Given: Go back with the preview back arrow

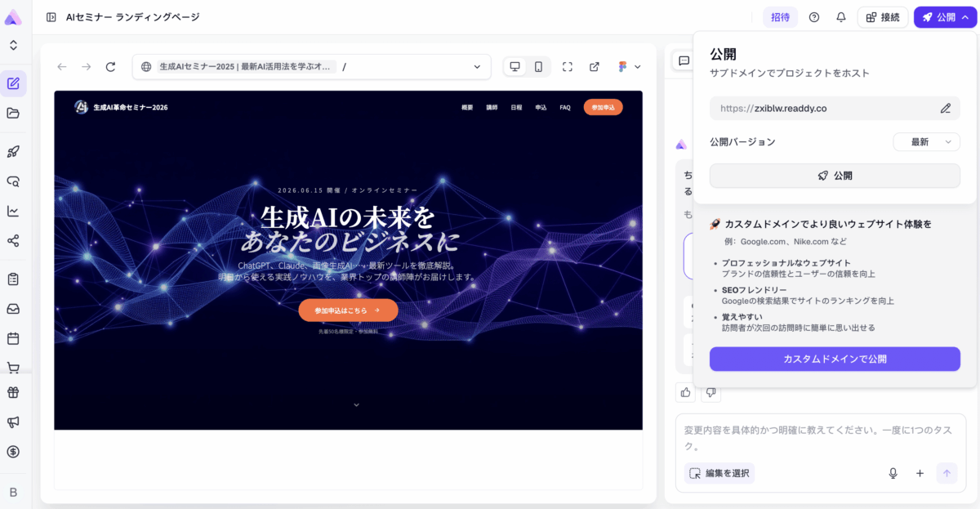Looking at the screenshot, I should [x=62, y=67].
